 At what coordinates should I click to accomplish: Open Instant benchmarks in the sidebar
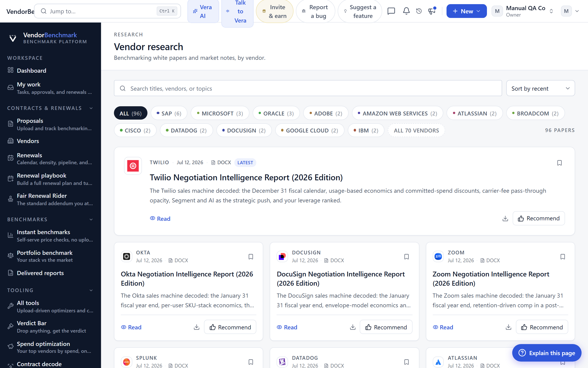pos(50,235)
